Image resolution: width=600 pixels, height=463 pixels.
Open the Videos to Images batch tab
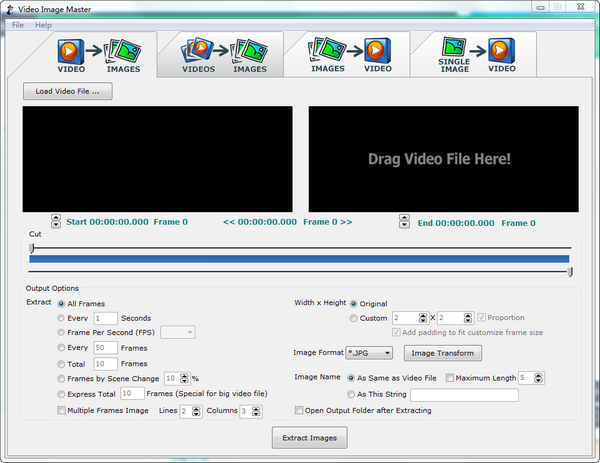point(224,54)
